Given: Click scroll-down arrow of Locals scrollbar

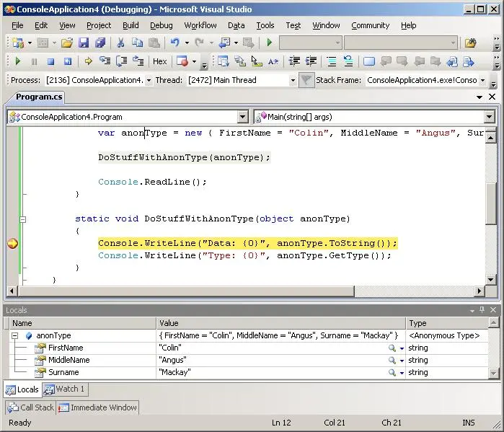Looking at the screenshot, I should coord(493,373).
